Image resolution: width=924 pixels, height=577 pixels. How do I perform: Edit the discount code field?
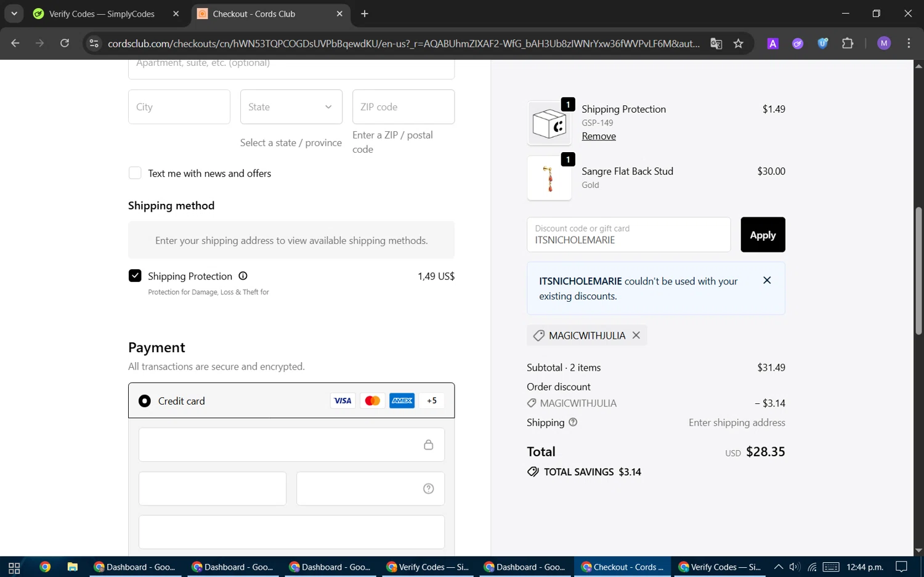tap(628, 235)
